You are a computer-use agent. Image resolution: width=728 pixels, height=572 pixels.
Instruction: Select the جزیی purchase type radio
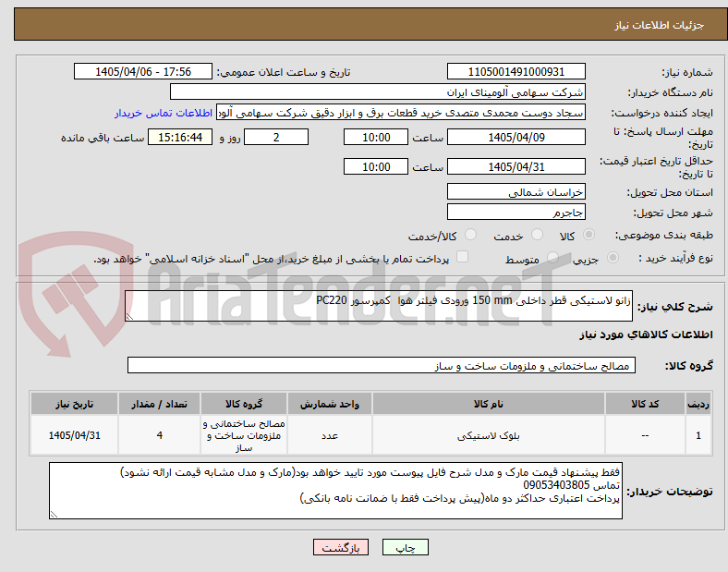(x=613, y=258)
